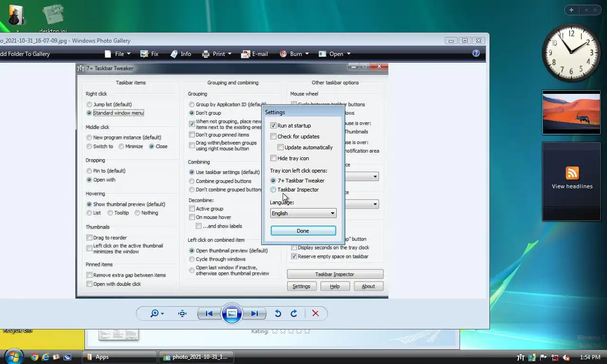Click Add Folder To Gallery

click(25, 54)
